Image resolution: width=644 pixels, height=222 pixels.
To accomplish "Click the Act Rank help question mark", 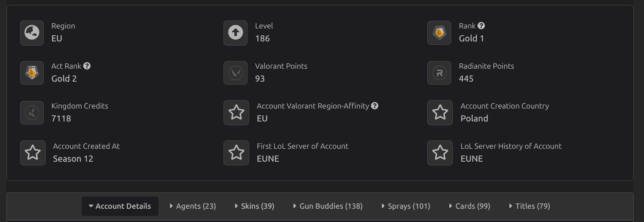I will point(87,66).
